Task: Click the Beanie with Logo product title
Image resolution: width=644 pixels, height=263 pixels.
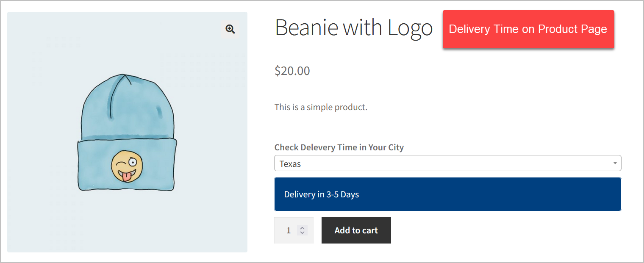Action: pyautogui.click(x=353, y=27)
